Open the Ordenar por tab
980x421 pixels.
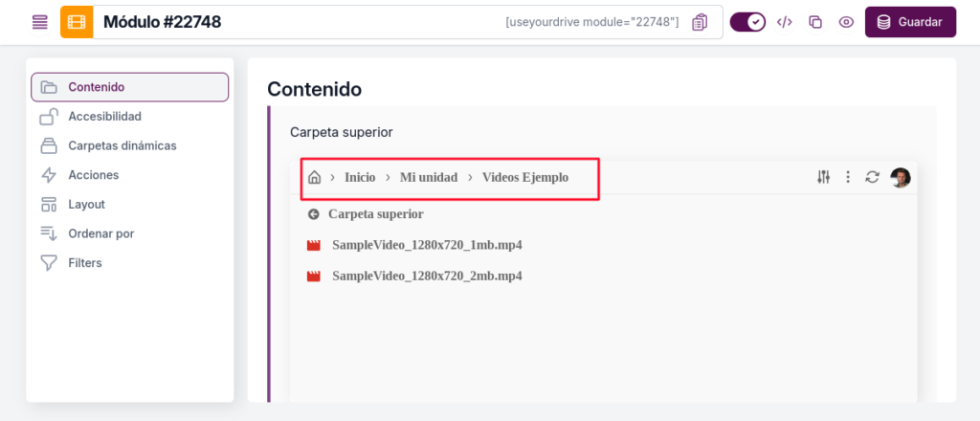[x=130, y=233]
